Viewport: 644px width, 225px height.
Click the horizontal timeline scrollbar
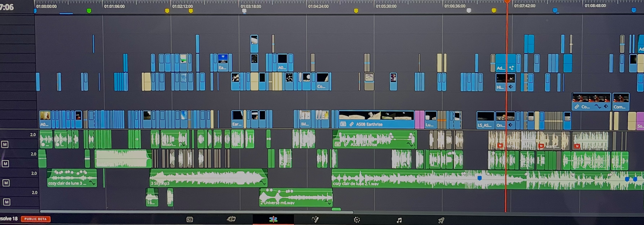pos(197,212)
